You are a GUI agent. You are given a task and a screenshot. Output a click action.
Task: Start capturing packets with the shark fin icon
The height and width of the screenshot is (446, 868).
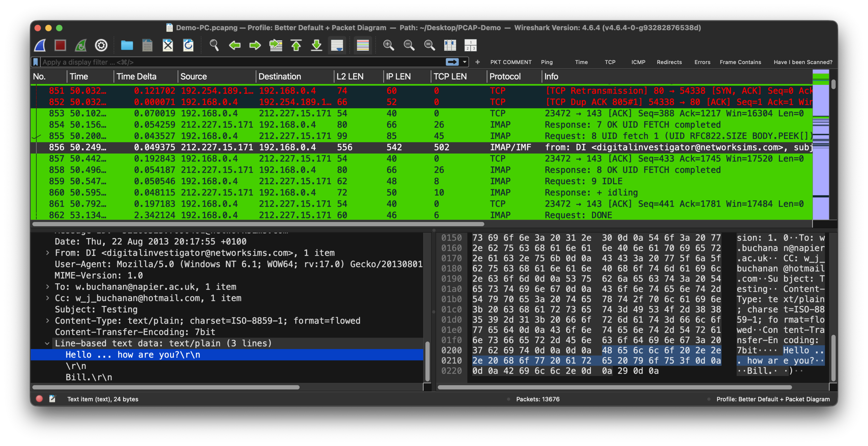click(x=40, y=45)
